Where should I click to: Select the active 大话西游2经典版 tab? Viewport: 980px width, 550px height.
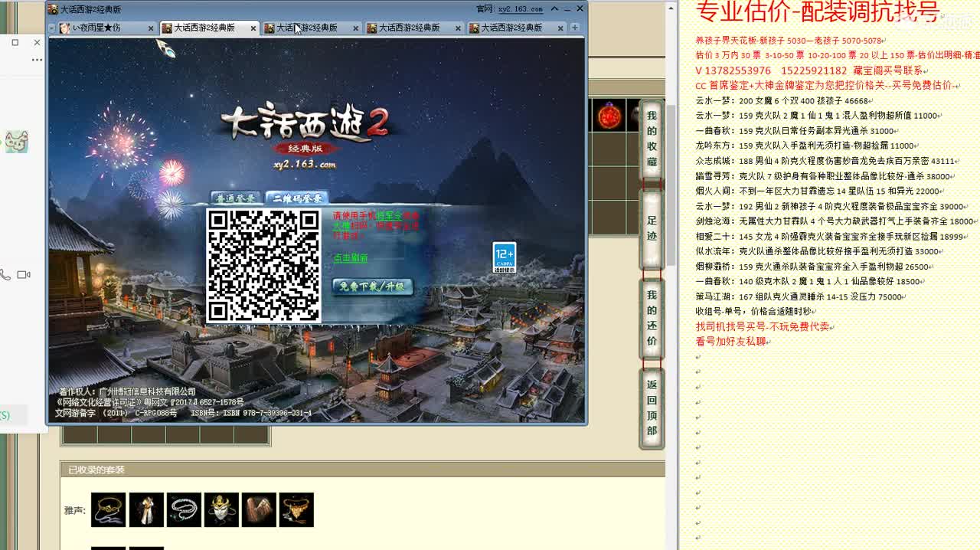tap(210, 28)
